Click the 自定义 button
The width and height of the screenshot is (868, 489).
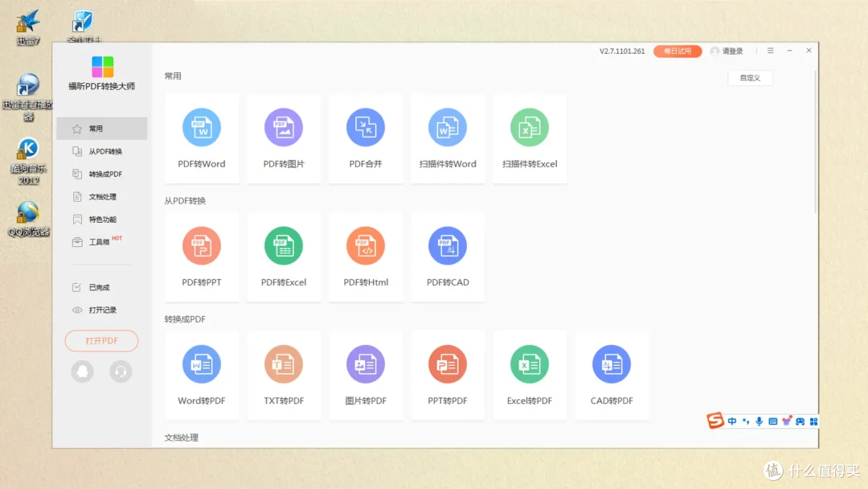coord(750,78)
